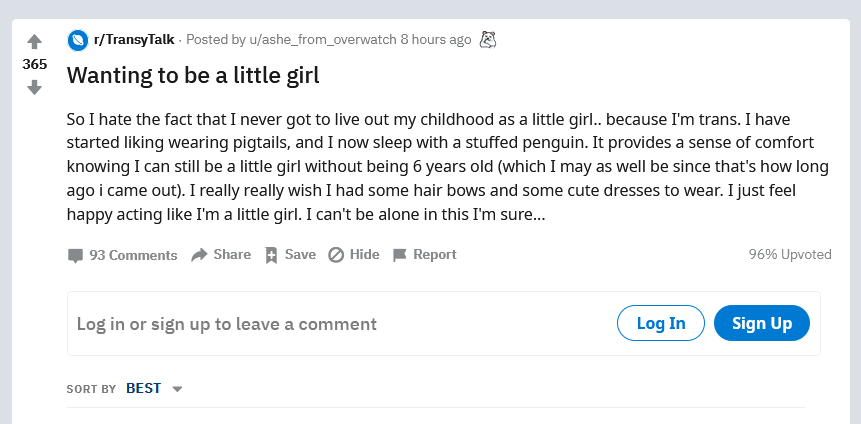The height and width of the screenshot is (424, 861).
Task: Open the r/TransyTalk subreddit link
Action: click(135, 40)
